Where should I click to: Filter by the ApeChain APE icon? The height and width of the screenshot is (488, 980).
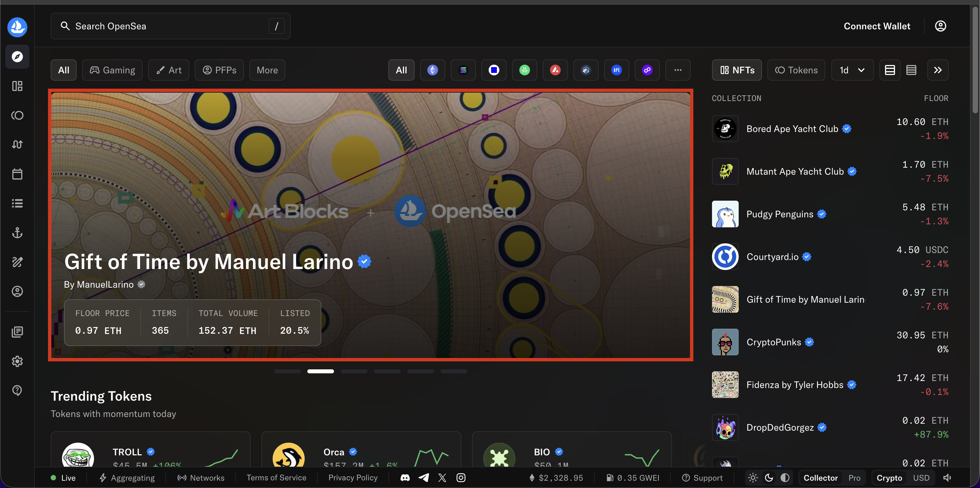coord(617,70)
